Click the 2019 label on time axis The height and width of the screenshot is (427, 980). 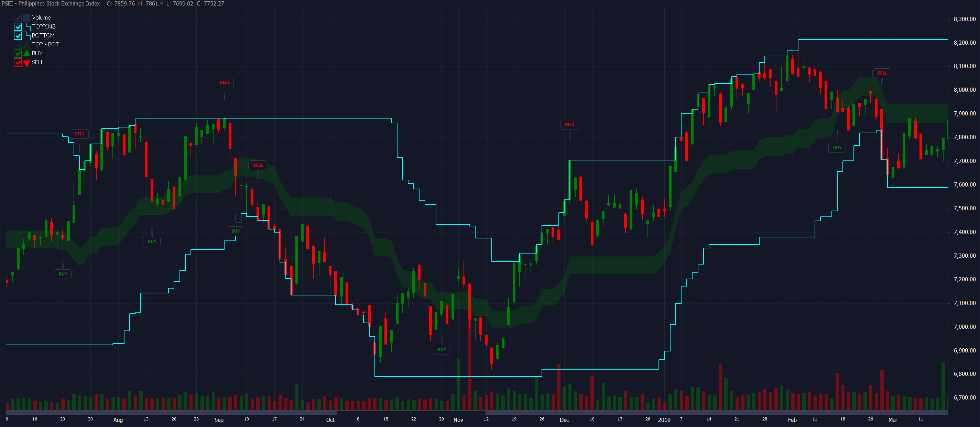[664, 420]
